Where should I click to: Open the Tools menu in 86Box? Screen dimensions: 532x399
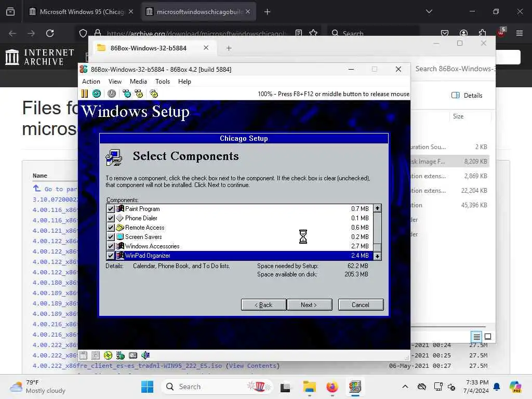tap(163, 82)
